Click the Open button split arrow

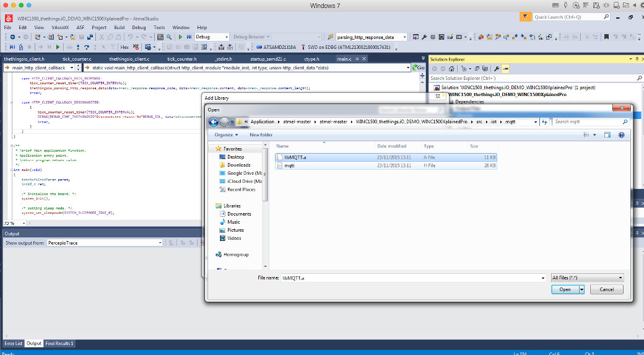[x=581, y=289]
